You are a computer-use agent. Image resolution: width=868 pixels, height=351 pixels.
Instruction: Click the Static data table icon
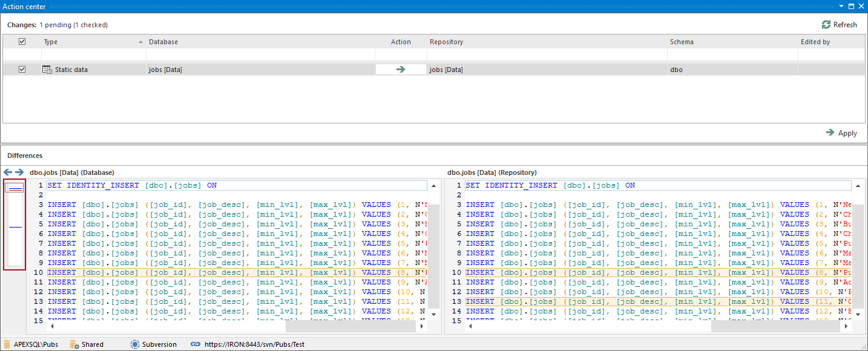pos(47,70)
